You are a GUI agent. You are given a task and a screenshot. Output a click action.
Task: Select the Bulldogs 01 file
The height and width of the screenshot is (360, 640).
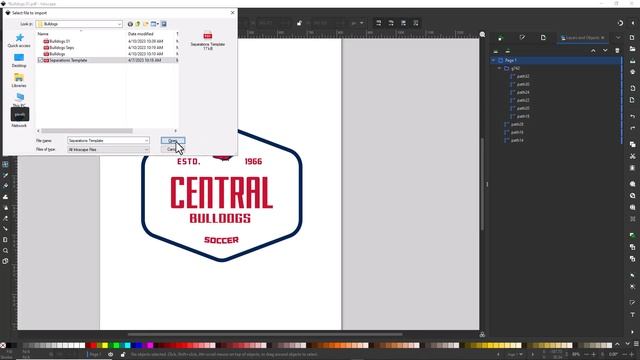60,41
